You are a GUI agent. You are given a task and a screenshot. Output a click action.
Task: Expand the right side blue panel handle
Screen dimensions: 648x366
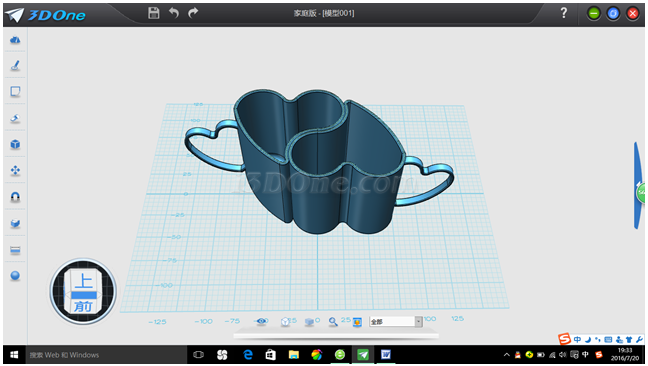[638, 185]
